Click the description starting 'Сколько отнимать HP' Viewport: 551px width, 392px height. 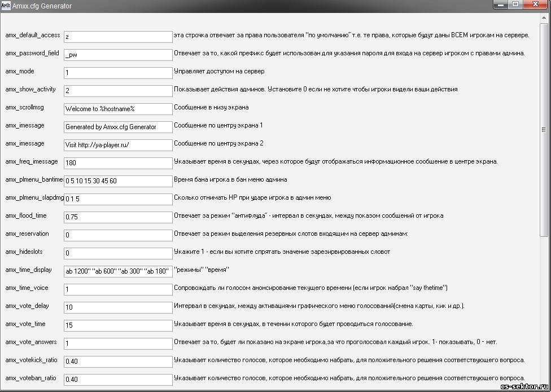(252, 197)
